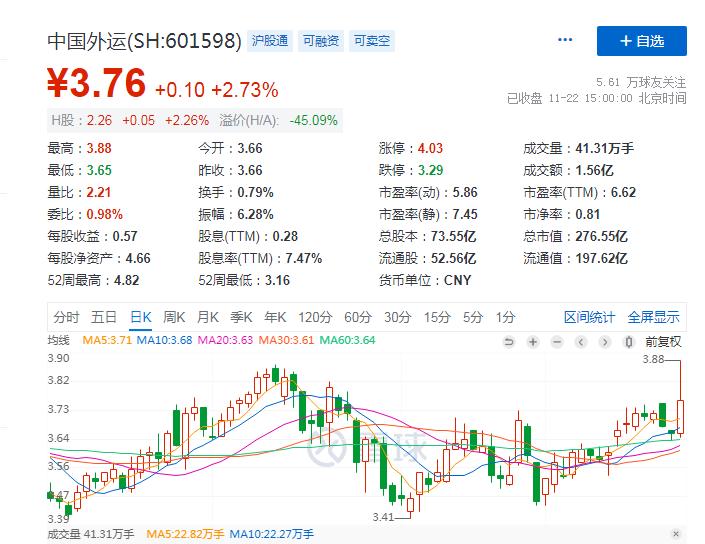Click the 可卖空 tag
The image size is (705, 544).
coord(372,41)
